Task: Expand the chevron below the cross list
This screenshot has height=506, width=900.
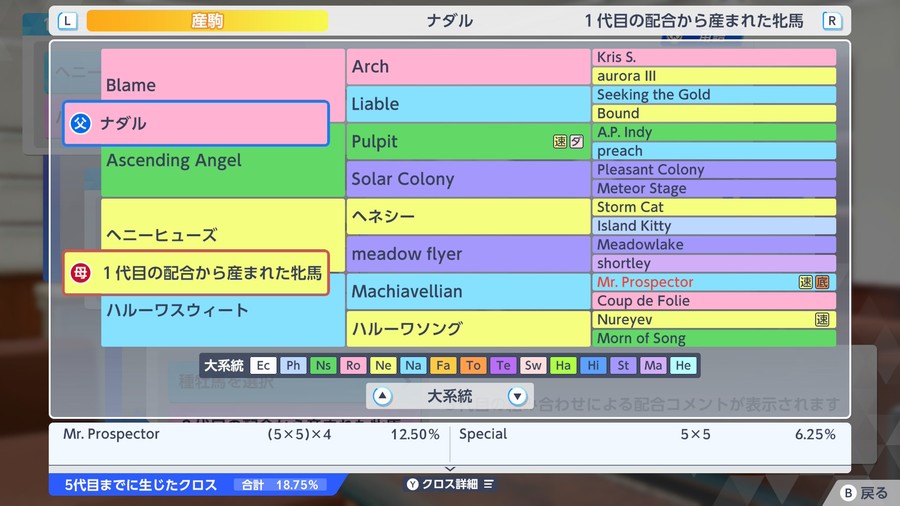Action: click(x=450, y=469)
